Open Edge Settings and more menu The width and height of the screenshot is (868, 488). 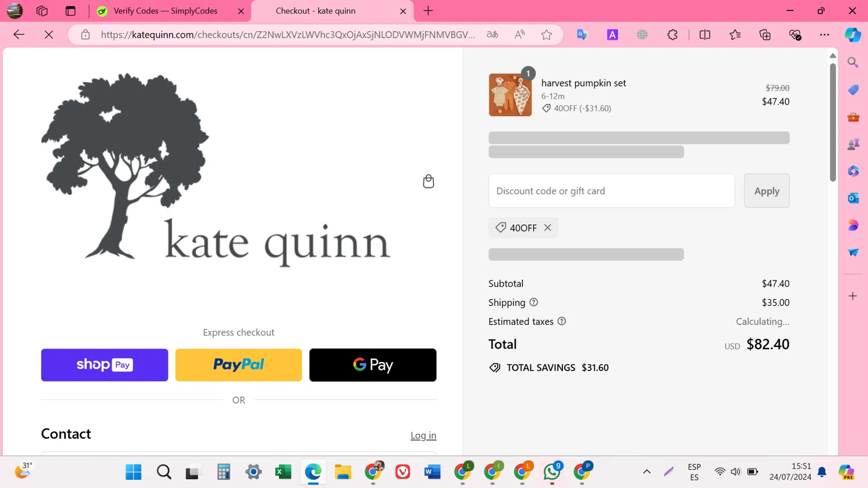pos(825,35)
